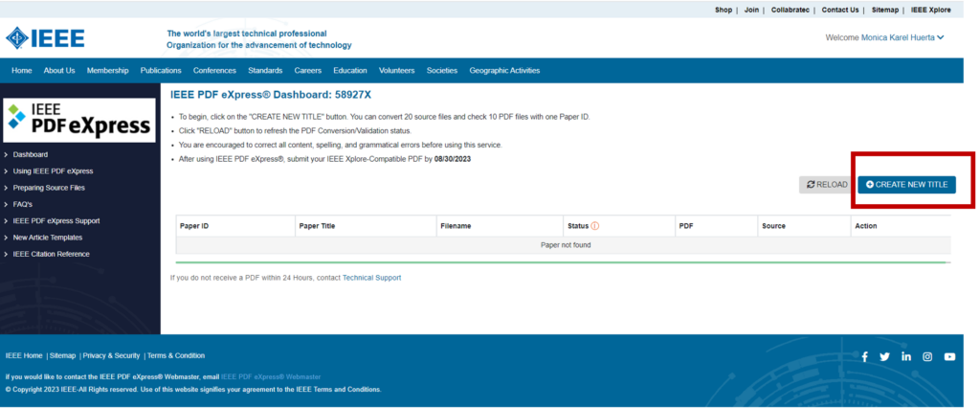Select Using IEEE PDF eXpress in sidebar

[53, 170]
